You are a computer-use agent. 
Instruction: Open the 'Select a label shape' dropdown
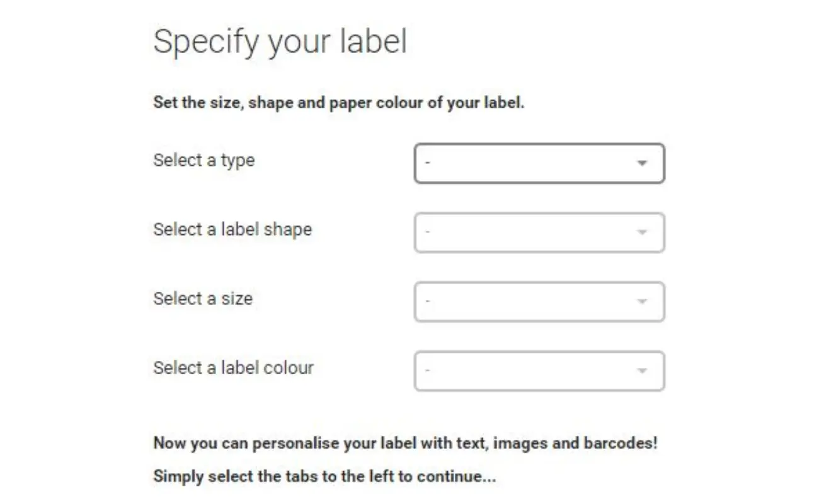(539, 233)
